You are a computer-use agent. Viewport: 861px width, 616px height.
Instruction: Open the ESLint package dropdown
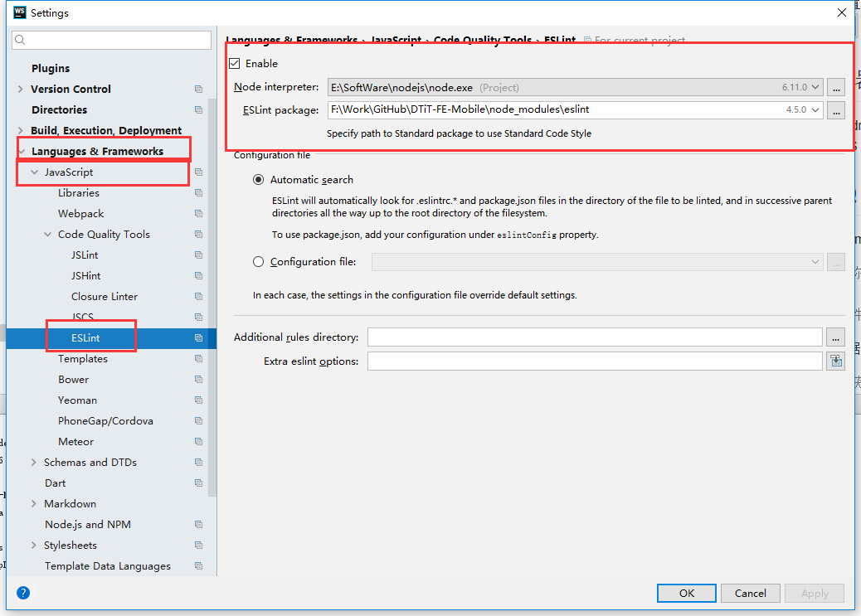[816, 109]
